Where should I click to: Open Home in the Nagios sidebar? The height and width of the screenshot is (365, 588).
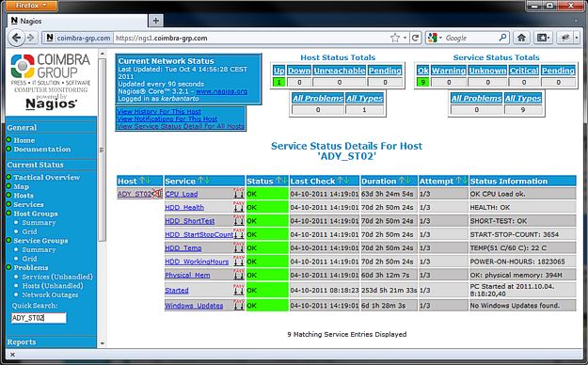point(24,140)
